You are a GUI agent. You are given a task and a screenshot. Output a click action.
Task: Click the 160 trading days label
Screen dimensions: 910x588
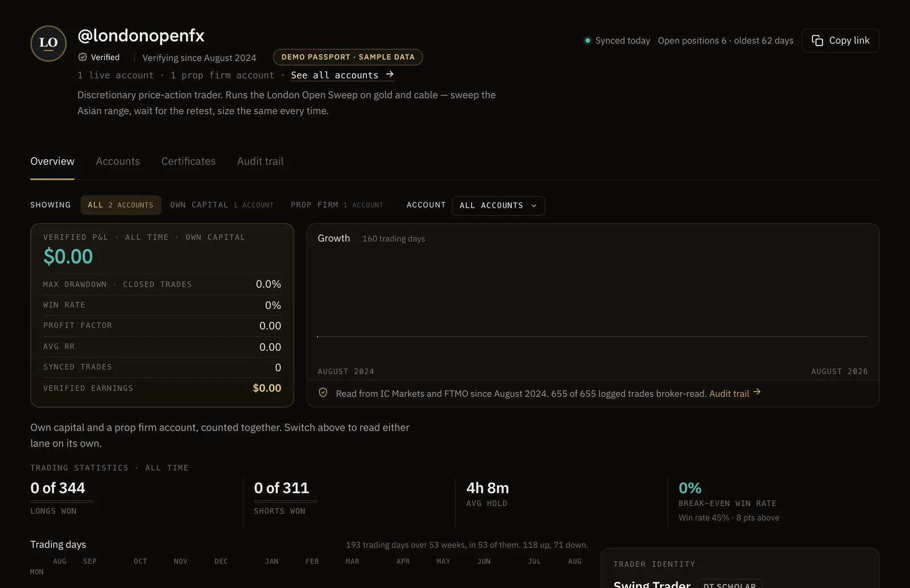[394, 239]
